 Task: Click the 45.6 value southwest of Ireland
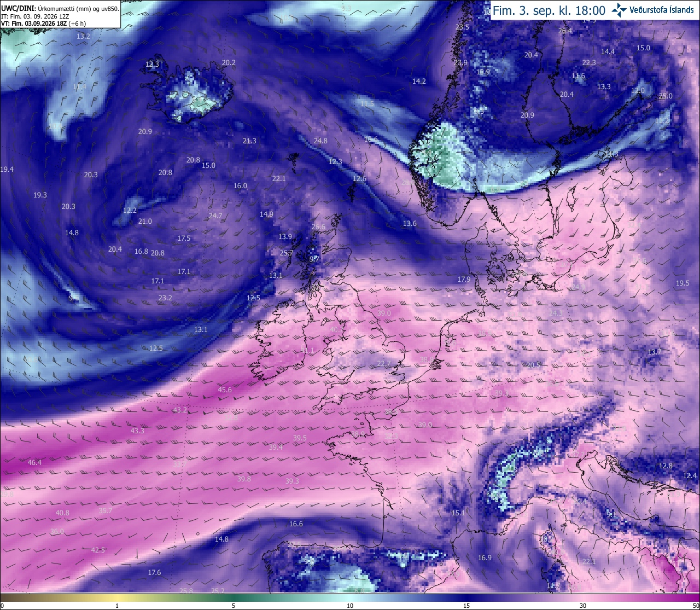[x=225, y=390]
